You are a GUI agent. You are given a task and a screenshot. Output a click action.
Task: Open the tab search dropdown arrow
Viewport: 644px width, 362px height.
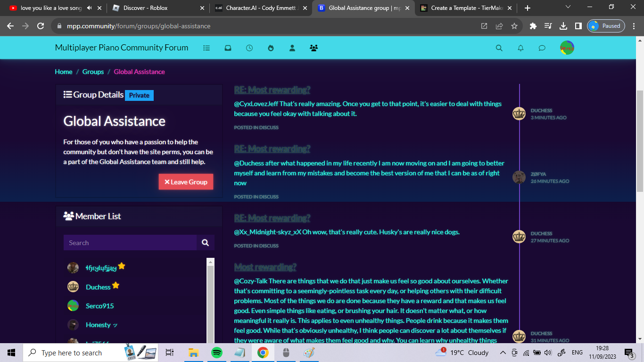(568, 7)
